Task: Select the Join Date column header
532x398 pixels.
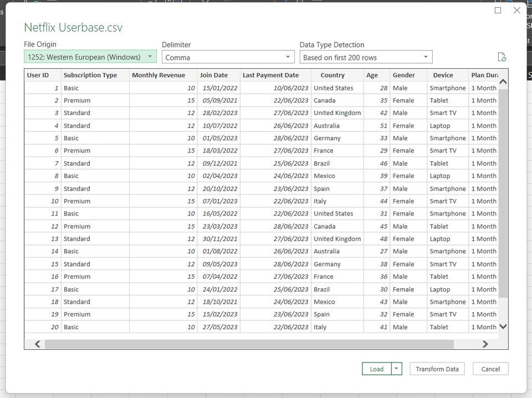Action: pyautogui.click(x=218, y=75)
